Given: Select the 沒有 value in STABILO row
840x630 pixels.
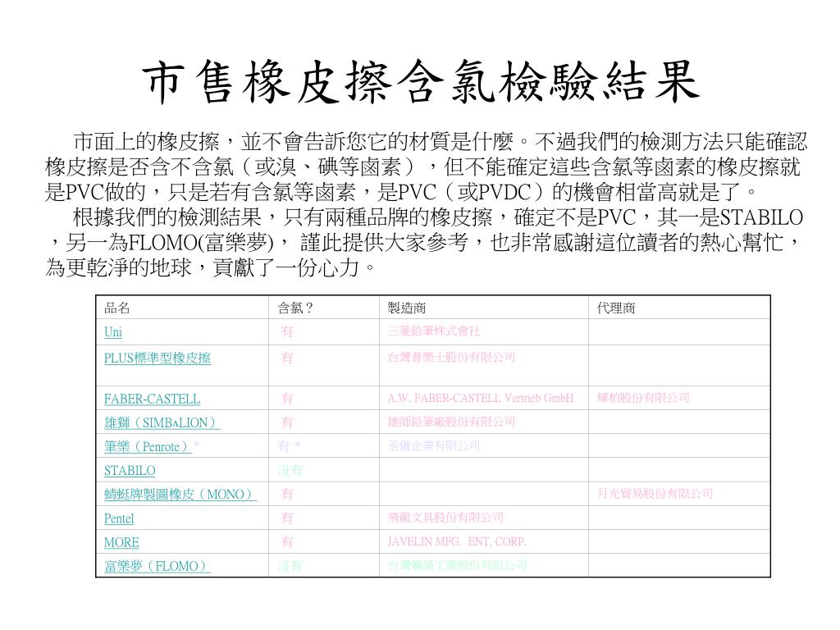Looking at the screenshot, I should pyautogui.click(x=290, y=470).
